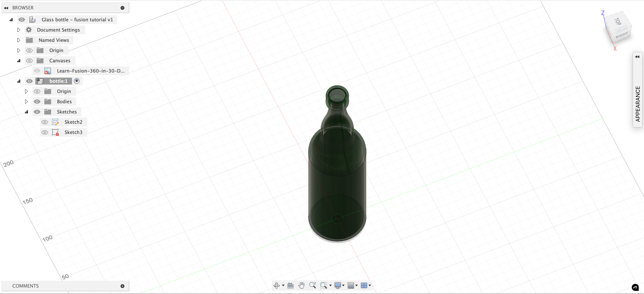Screen dimensions: 644x294
Task: Click the Grid and Snaps icon
Action: 351,285
